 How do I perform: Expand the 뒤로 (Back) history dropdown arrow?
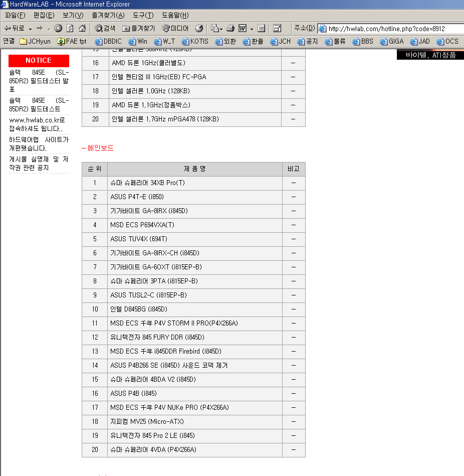[x=30, y=29]
